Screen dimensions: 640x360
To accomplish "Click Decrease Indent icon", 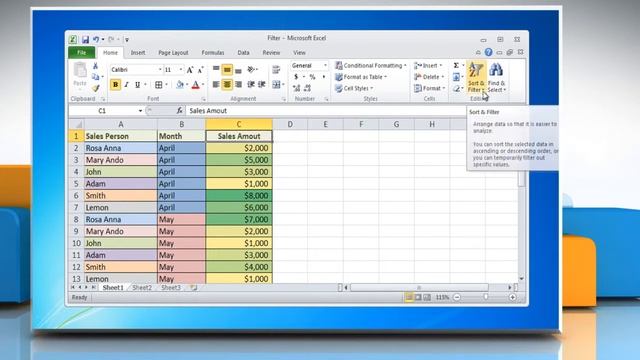I will (x=251, y=84).
